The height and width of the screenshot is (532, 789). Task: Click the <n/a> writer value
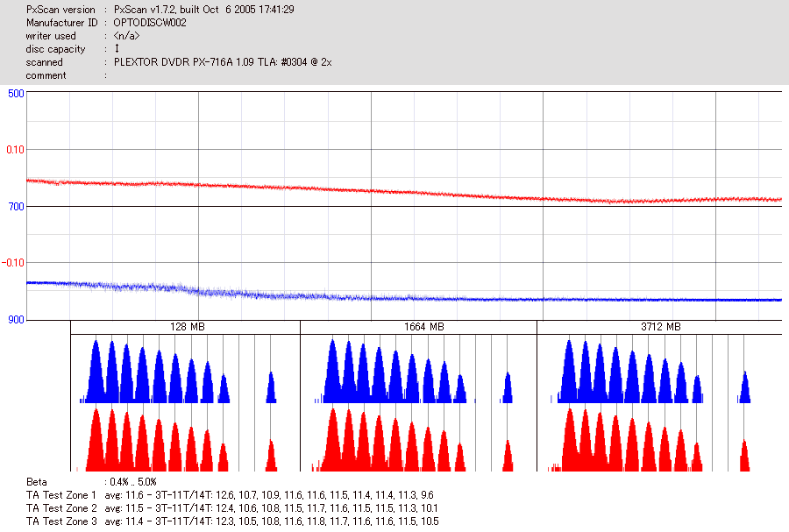tap(126, 36)
